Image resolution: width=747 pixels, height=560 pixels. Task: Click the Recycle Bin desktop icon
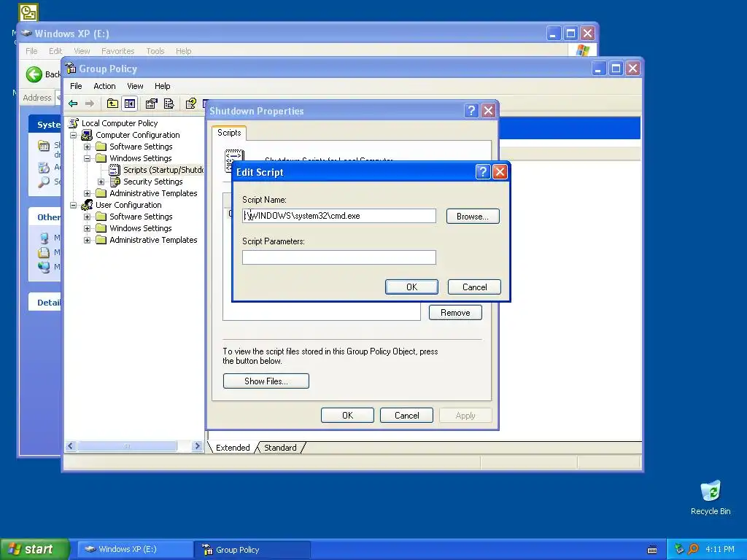[711, 492]
